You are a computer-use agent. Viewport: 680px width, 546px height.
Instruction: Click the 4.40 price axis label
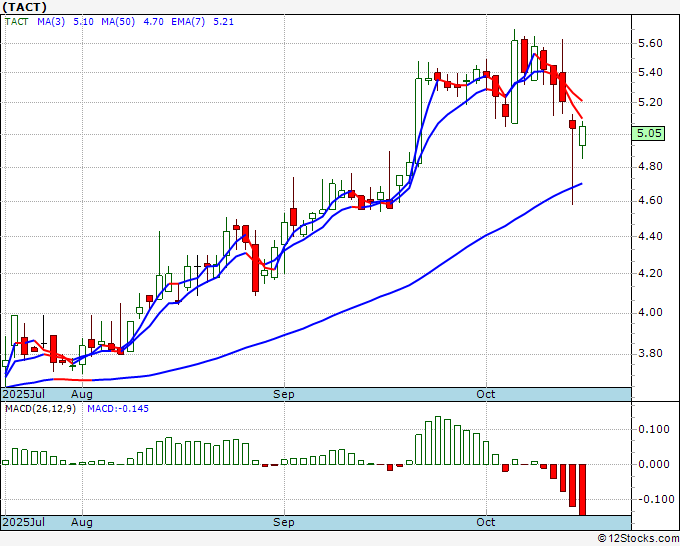coord(650,236)
